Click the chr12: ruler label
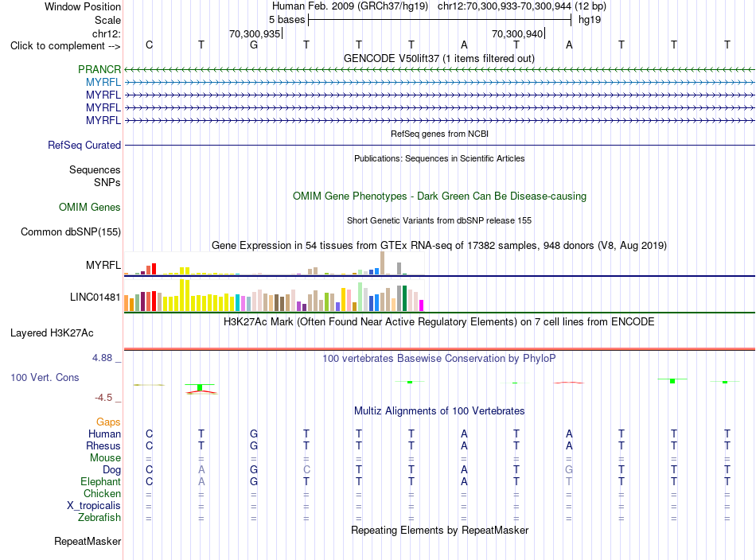Screen dimensions: 756x560 [107, 33]
